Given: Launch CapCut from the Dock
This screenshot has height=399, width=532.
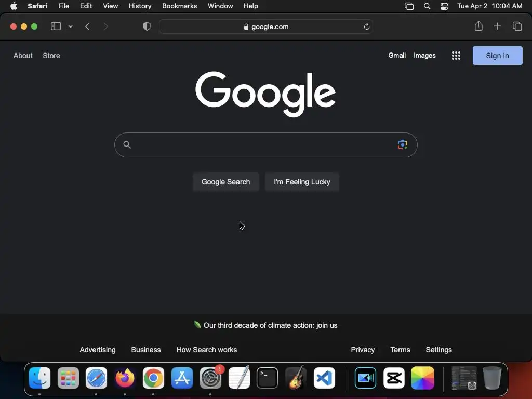Looking at the screenshot, I should [x=394, y=378].
